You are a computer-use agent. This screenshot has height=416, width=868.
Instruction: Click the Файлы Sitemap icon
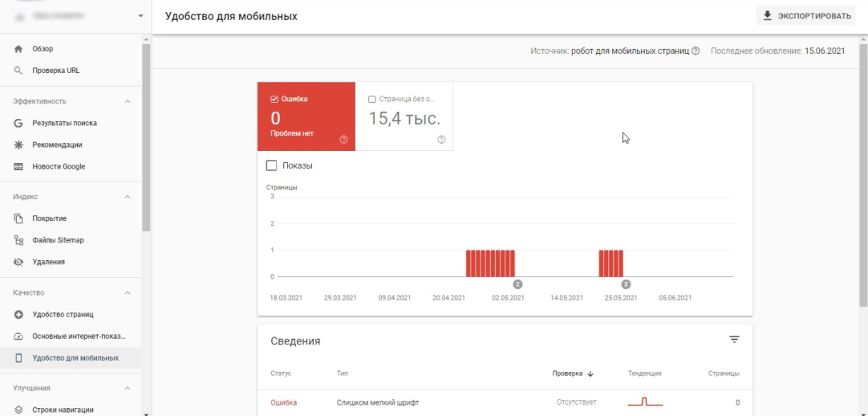pyautogui.click(x=18, y=240)
